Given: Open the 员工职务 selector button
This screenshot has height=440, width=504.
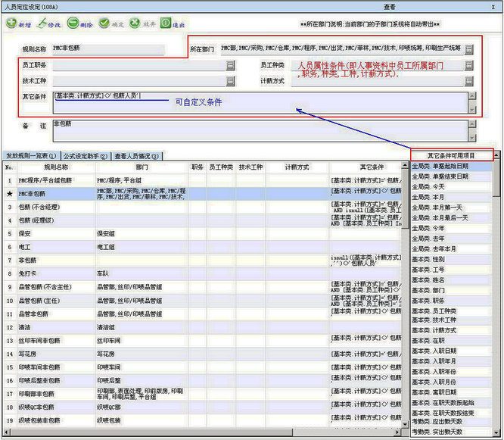Looking at the screenshot, I should 231,66.
